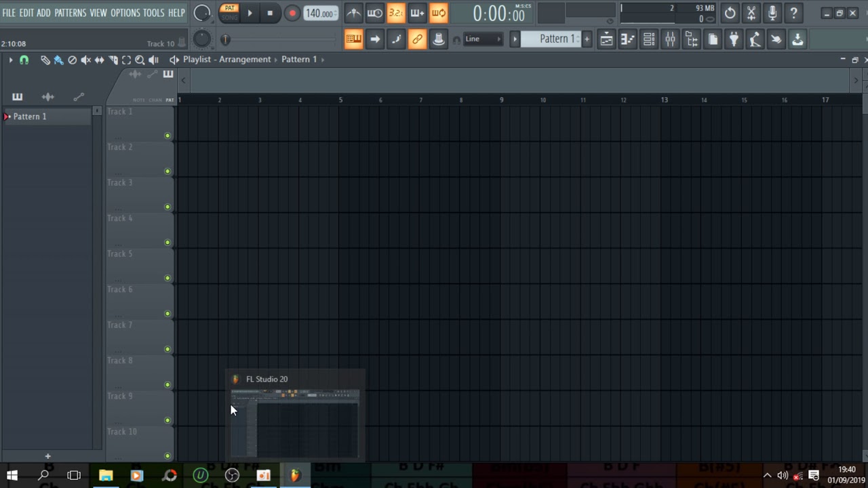This screenshot has width=868, height=488.
Task: Add a new pattern with plus button
Action: click(587, 39)
